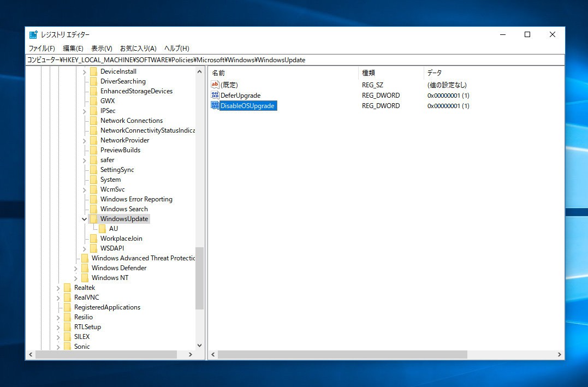The width and height of the screenshot is (588, 387).
Task: Click the DWORD icon beside DeferUpgrade
Action: click(215, 96)
